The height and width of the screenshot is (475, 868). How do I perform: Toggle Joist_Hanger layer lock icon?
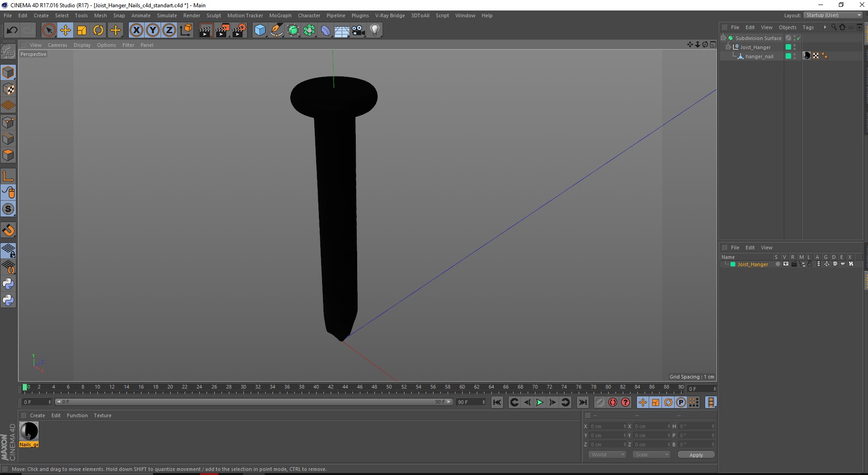[x=810, y=264]
